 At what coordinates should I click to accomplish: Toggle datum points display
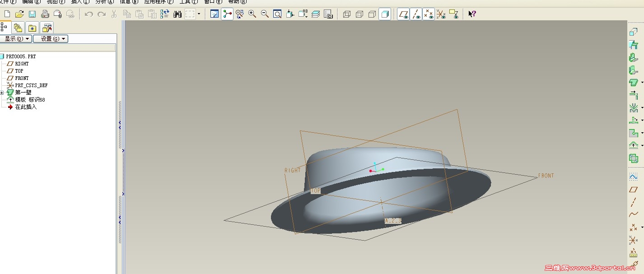(x=429, y=14)
